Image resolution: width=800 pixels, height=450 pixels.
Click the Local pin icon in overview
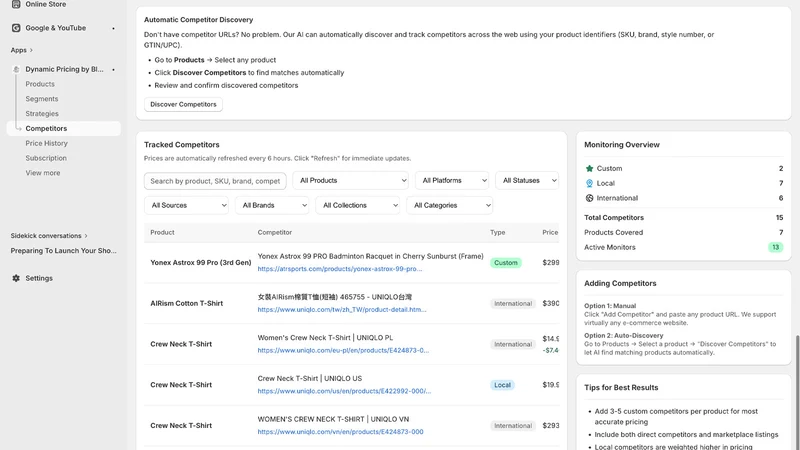click(589, 183)
